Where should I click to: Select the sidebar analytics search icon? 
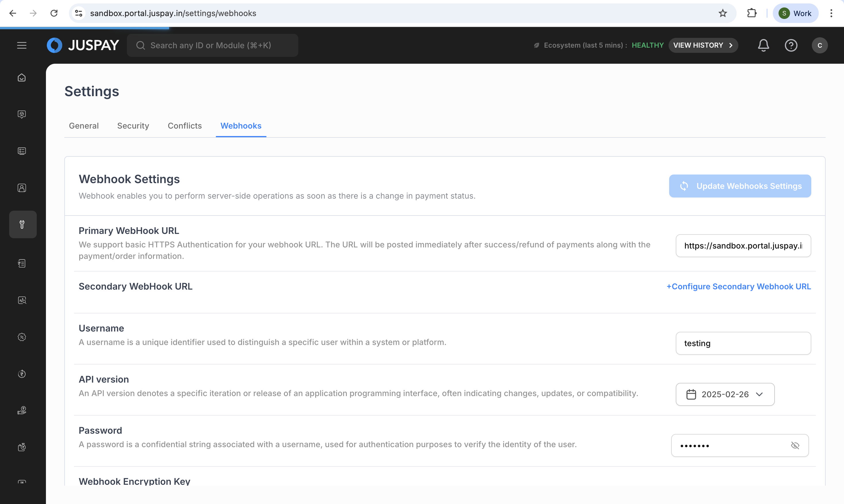(22, 300)
